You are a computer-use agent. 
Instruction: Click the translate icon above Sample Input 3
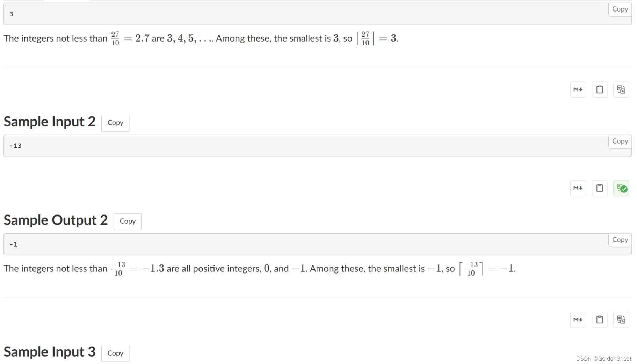point(622,320)
